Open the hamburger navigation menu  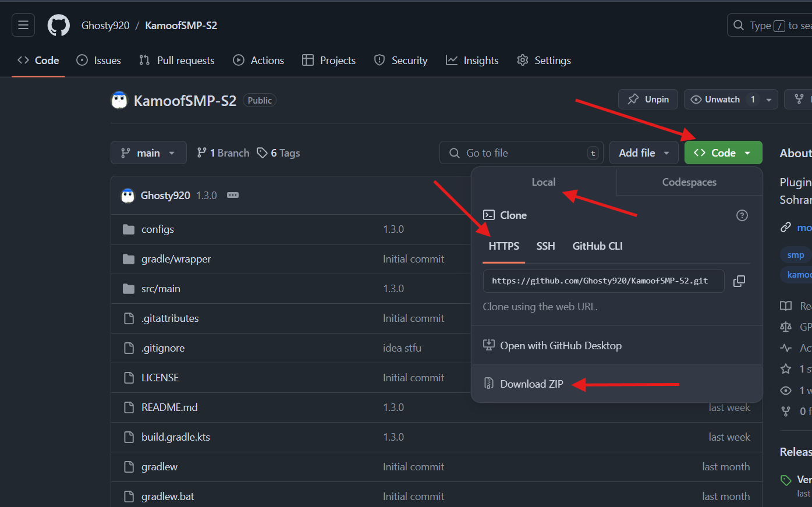(x=23, y=25)
